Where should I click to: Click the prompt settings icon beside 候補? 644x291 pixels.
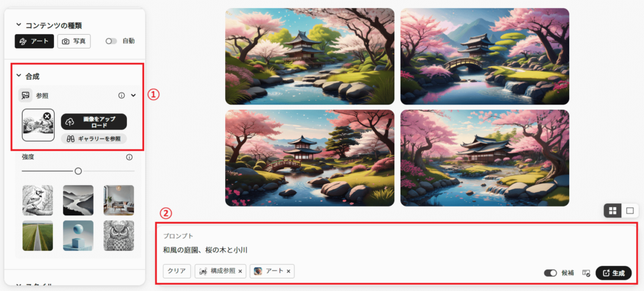coord(586,273)
